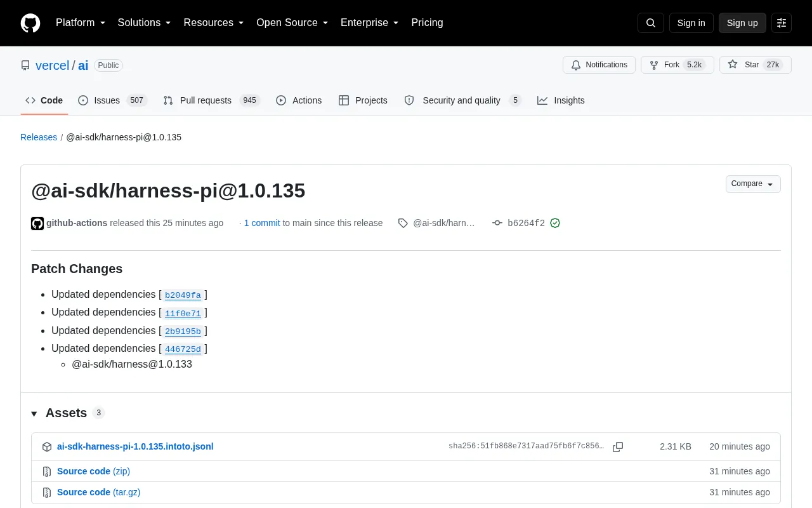Open the '1 commit' link

(262, 223)
